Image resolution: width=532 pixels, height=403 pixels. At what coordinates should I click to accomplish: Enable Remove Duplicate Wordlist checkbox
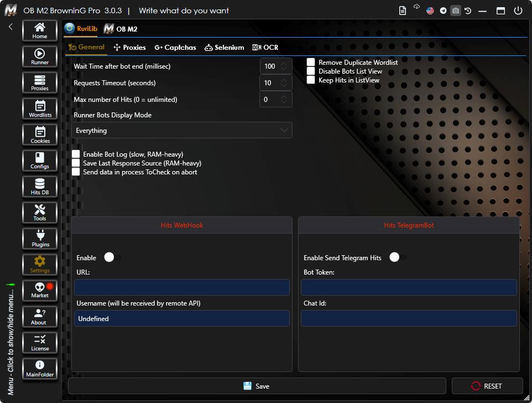point(311,62)
